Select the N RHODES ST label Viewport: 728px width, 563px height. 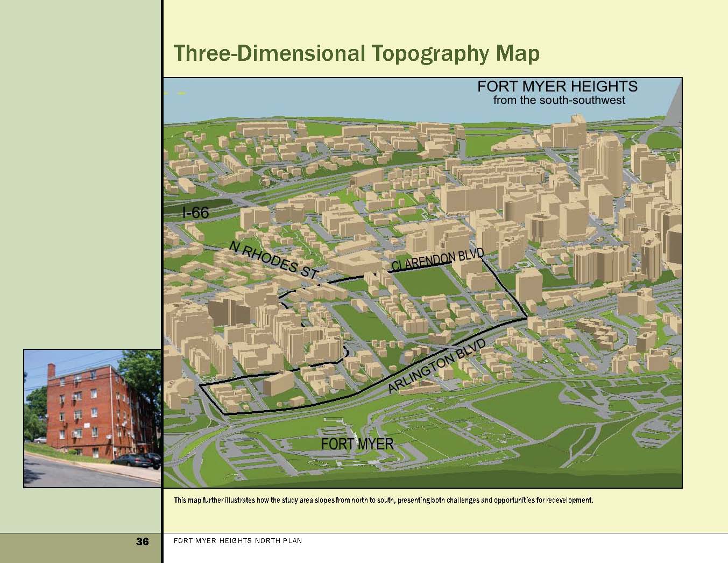pos(273,260)
